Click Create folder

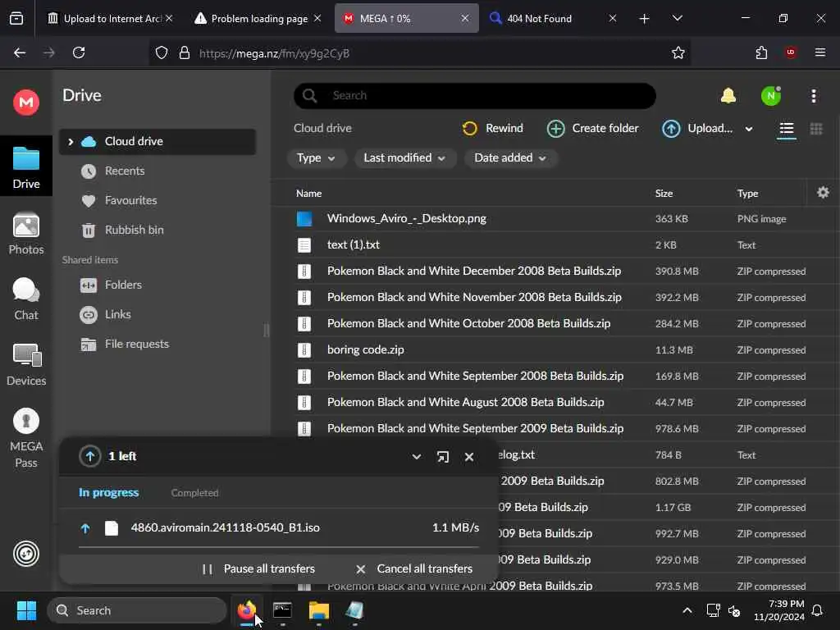coord(592,129)
